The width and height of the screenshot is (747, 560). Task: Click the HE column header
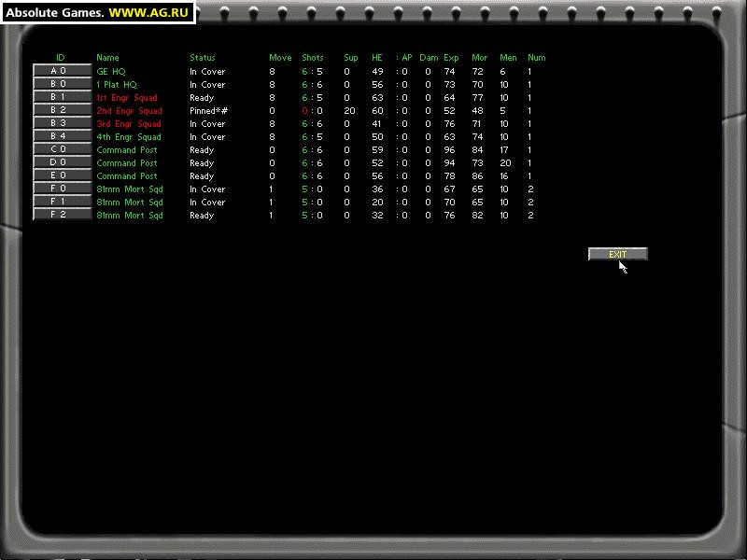(377, 58)
